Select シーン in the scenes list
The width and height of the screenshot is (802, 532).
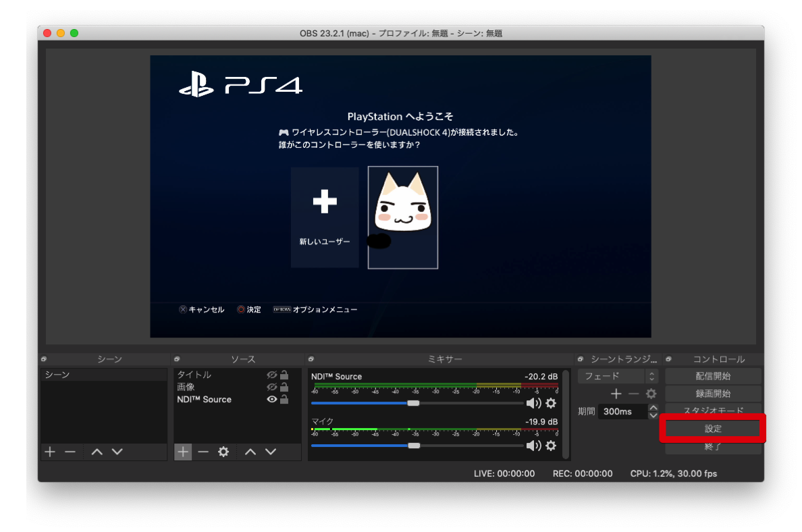coord(104,375)
